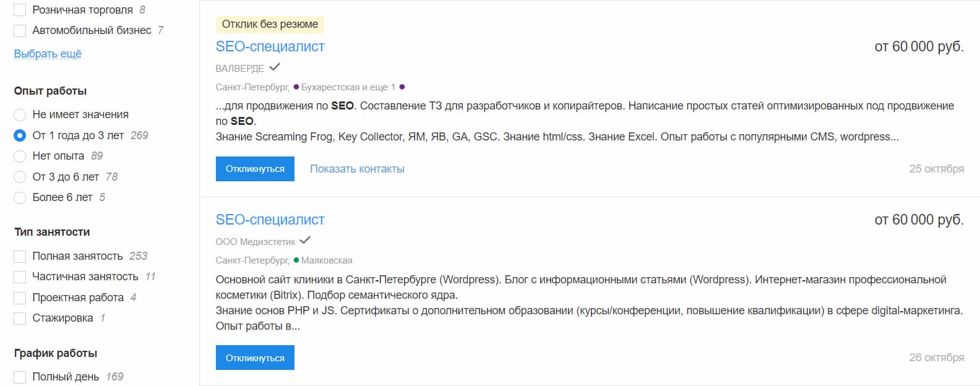Open the first SEO-специалист vacancy
This screenshot has width=980, height=386.
[270, 46]
